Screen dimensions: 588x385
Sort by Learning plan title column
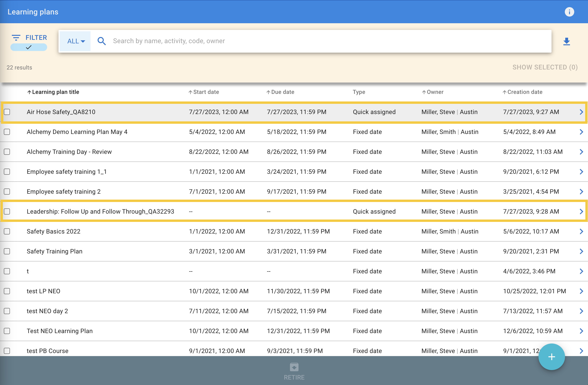(x=56, y=92)
